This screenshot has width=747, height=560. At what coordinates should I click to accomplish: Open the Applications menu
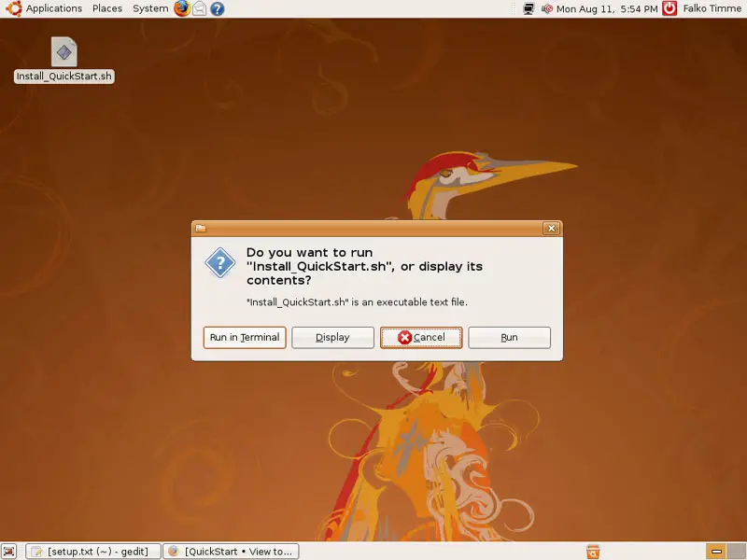coord(54,8)
